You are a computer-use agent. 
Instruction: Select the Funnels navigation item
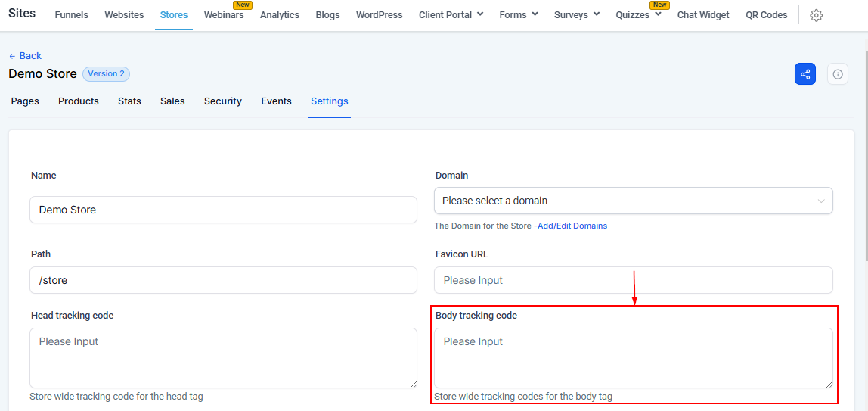coord(72,15)
